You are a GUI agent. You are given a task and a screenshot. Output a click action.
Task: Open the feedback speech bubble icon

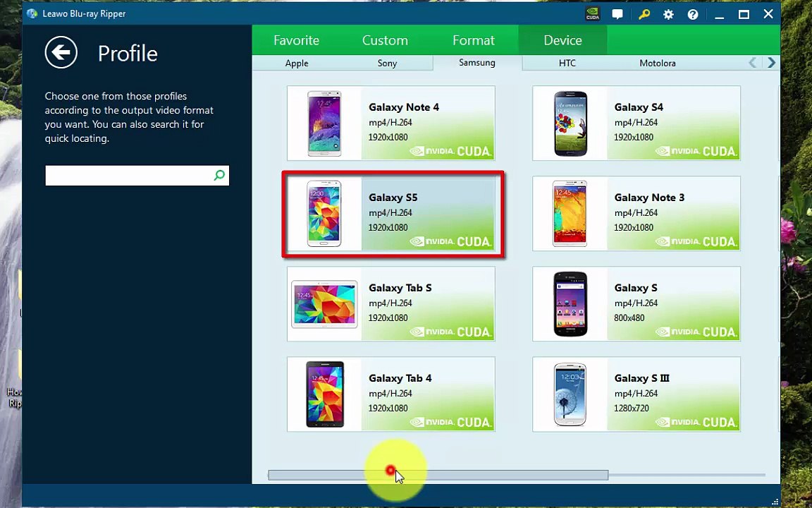point(617,14)
